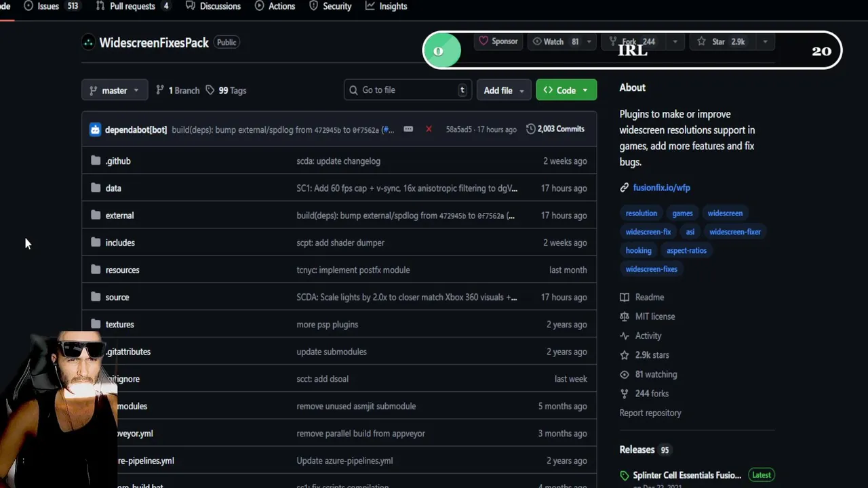This screenshot has height=488, width=868.
Task: Open commit 'scct: add dsoal'
Action: tap(323, 379)
